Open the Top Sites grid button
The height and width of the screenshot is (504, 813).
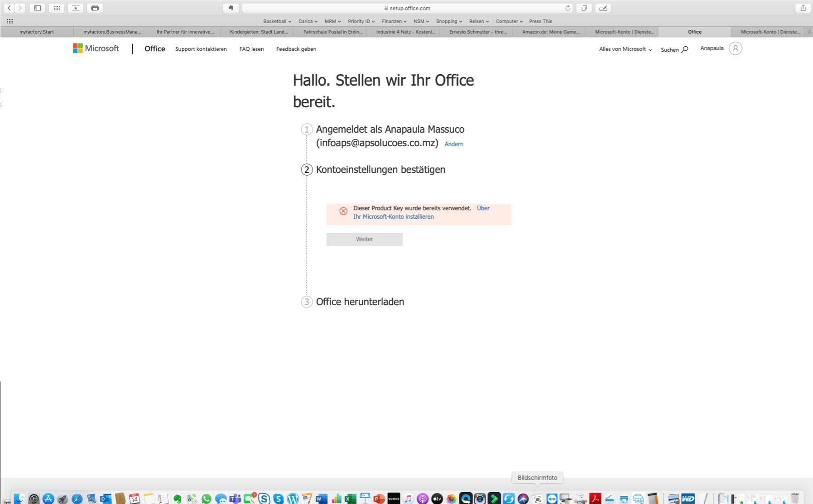tap(57, 8)
